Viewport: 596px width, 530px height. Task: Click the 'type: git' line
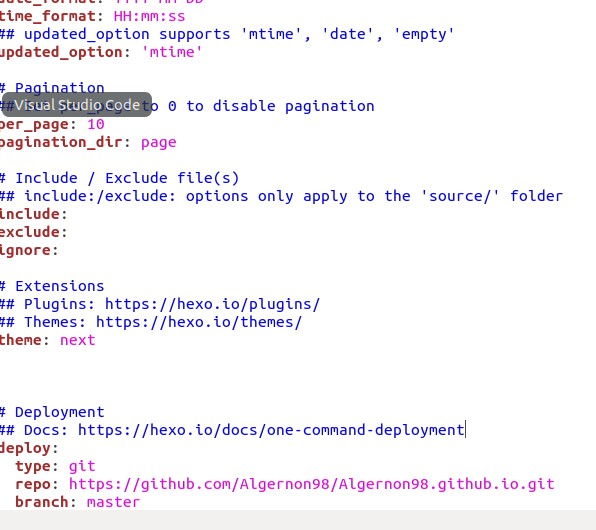tap(55, 467)
